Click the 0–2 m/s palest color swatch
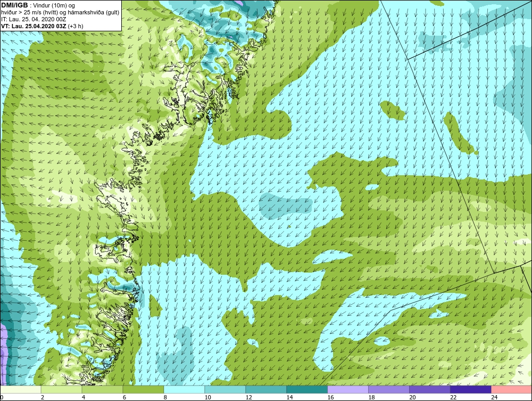This screenshot has width=532, height=401. pos(21,389)
